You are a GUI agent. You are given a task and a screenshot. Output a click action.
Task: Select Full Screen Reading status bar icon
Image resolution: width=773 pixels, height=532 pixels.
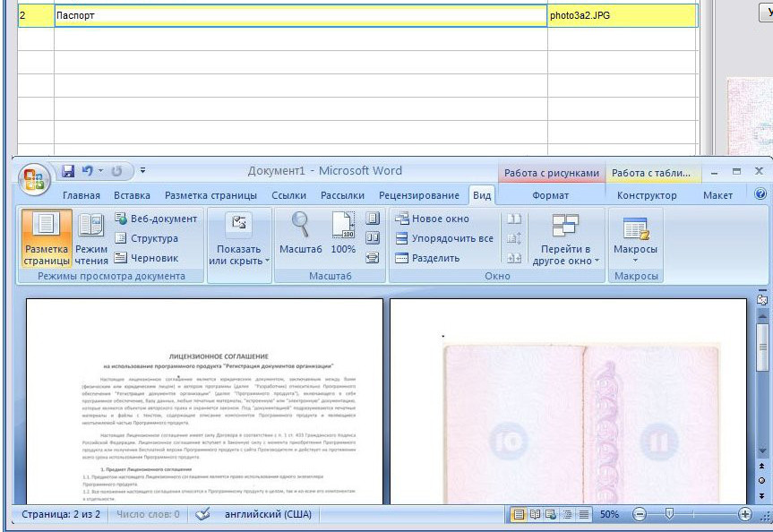coord(535,515)
